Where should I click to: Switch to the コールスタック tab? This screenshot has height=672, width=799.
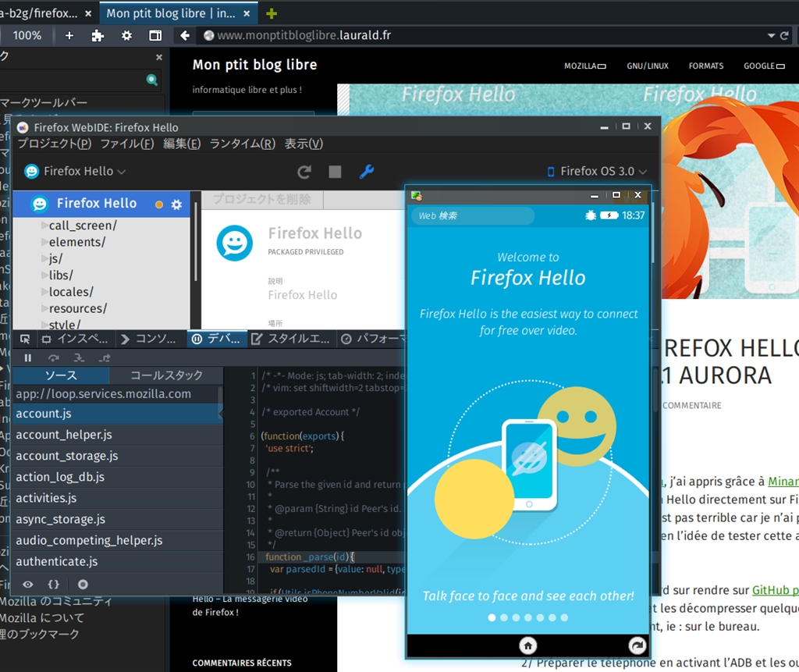pyautogui.click(x=166, y=375)
